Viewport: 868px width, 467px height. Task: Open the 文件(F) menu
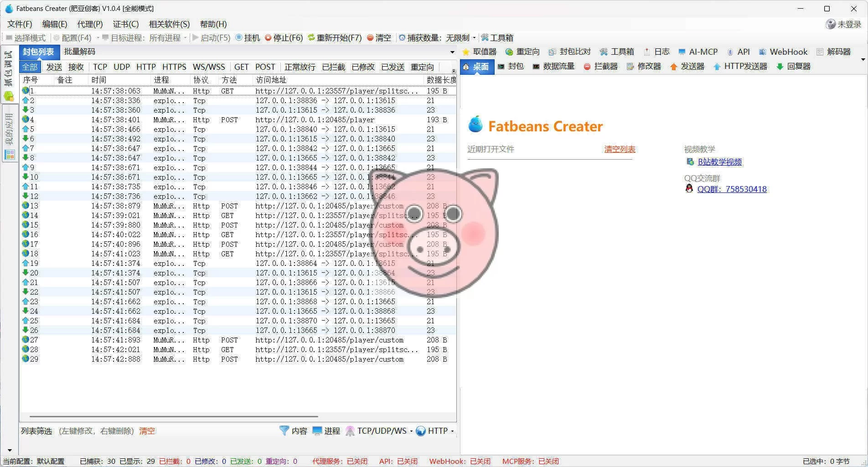click(20, 24)
